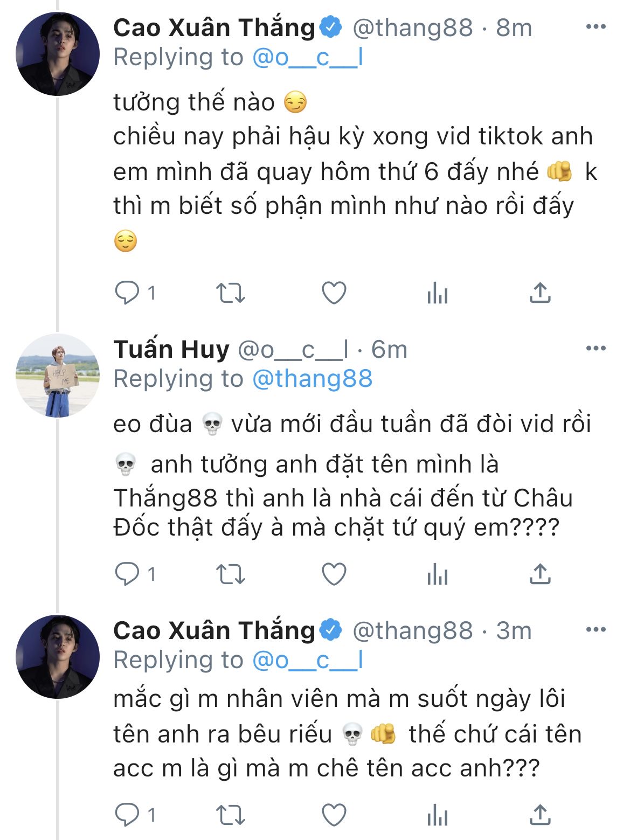Like the last Cao Xuân Thắng tweet
The width and height of the screenshot is (630, 840).
[334, 815]
